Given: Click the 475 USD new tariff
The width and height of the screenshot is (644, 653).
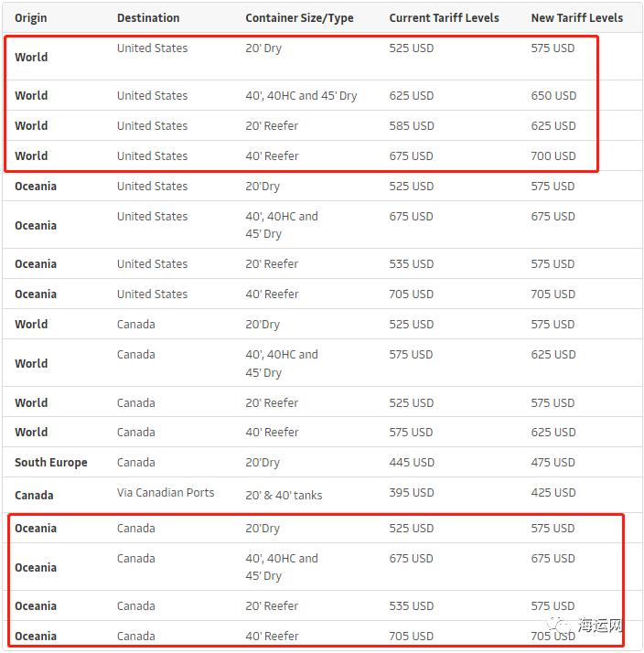Looking at the screenshot, I should [x=553, y=462].
